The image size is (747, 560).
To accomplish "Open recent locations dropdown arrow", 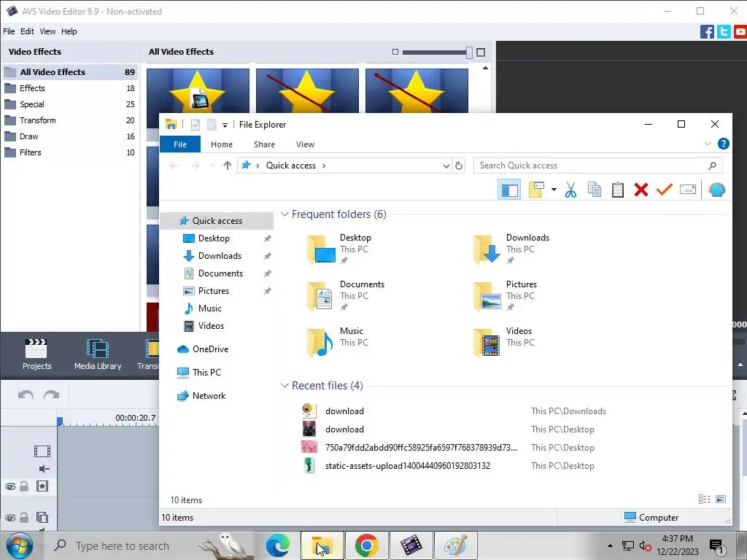I will [x=212, y=166].
